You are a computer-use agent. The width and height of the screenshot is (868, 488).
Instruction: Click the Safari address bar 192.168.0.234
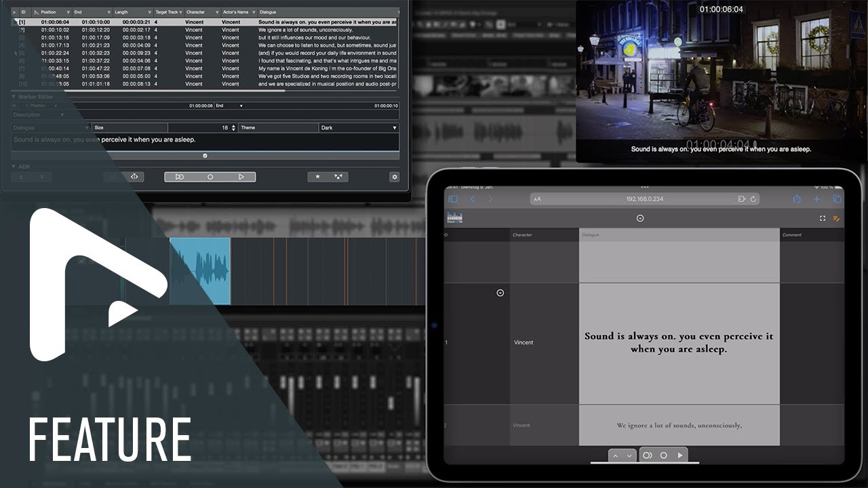[644, 199]
